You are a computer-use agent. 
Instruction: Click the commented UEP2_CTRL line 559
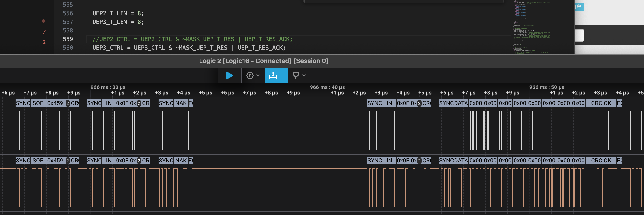192,39
